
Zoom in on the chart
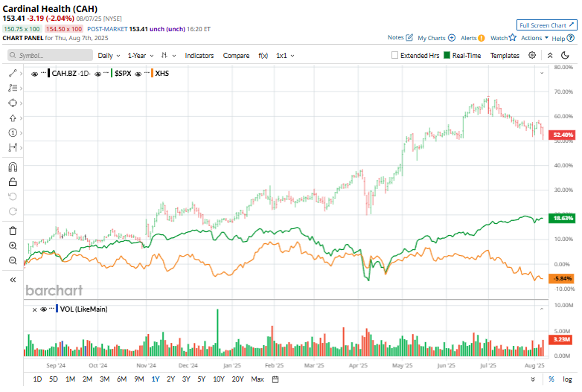point(13,245)
